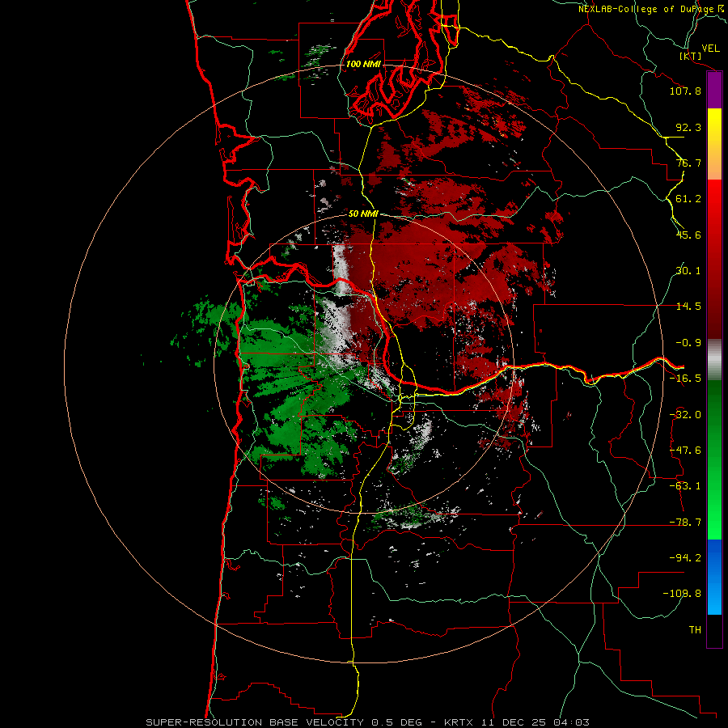Image resolution: width=728 pixels, height=728 pixels.
Task: Select the 76.7 scale value
Action: point(688,163)
